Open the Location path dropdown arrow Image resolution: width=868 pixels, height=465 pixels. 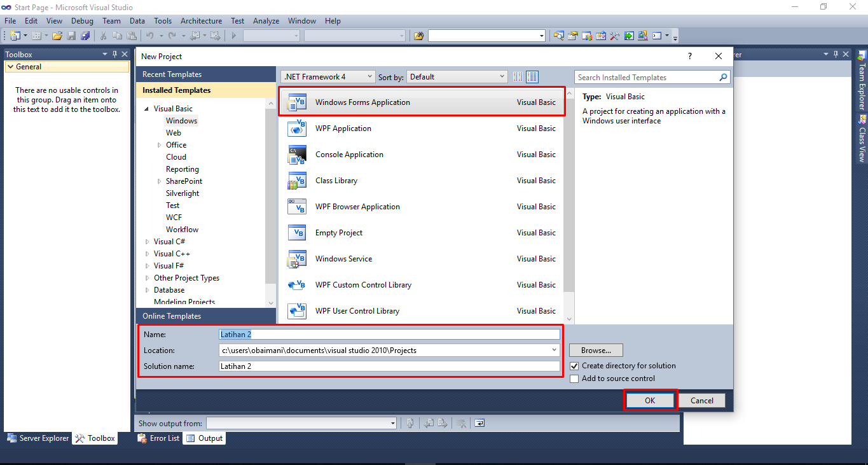point(555,350)
